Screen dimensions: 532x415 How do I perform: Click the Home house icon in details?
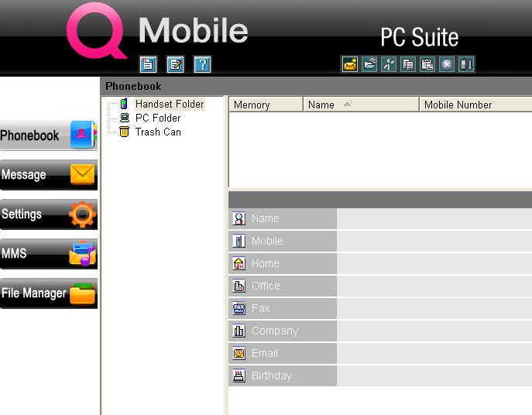point(239,263)
